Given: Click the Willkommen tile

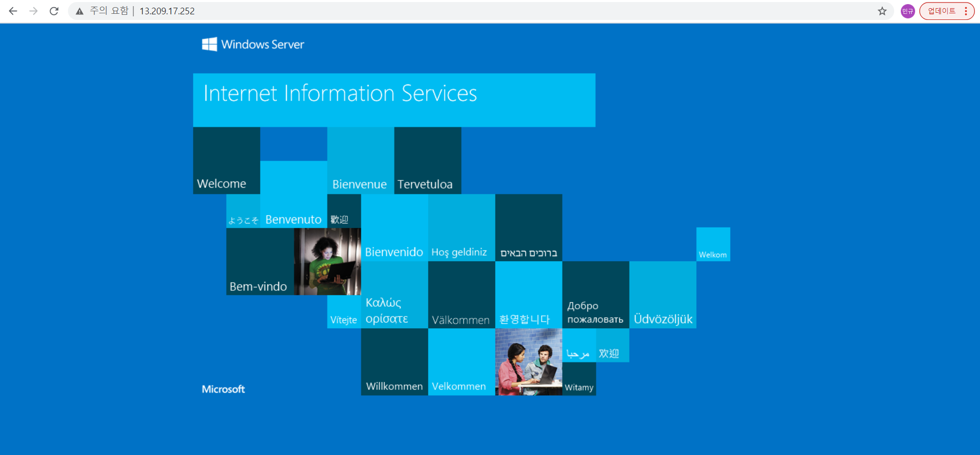Looking at the screenshot, I should [x=394, y=362].
